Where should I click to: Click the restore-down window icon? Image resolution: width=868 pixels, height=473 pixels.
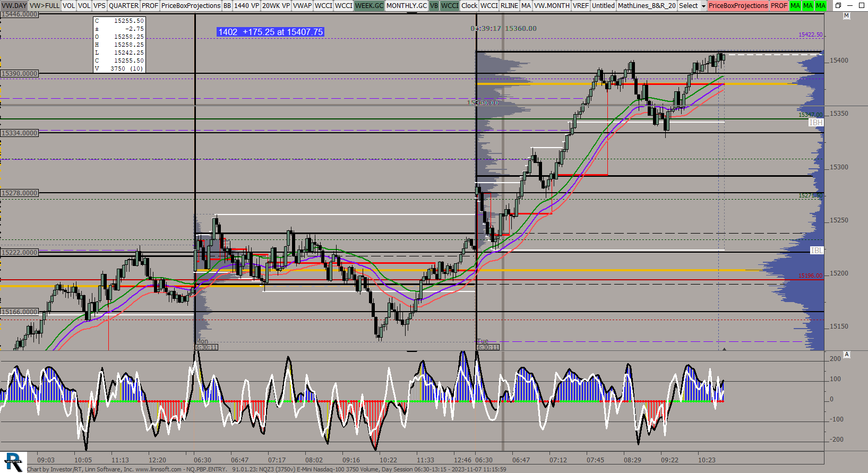click(838, 5)
